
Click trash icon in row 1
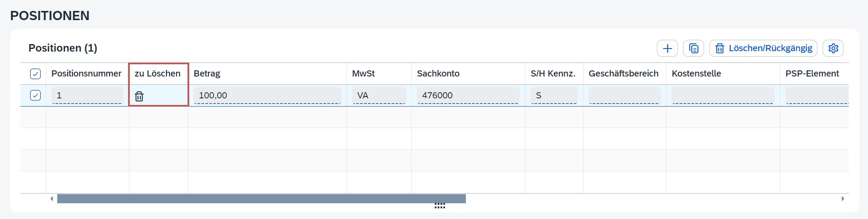[139, 96]
